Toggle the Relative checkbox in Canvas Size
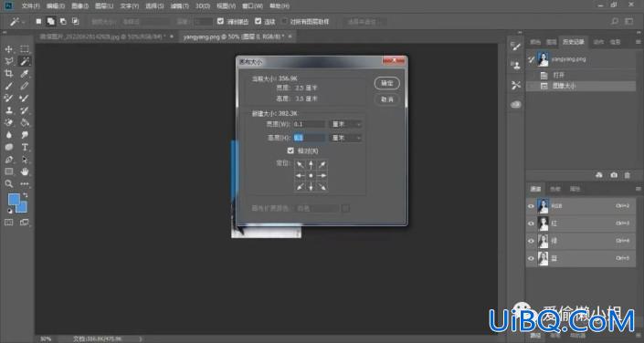Image resolution: width=644 pixels, height=343 pixels. coord(290,151)
